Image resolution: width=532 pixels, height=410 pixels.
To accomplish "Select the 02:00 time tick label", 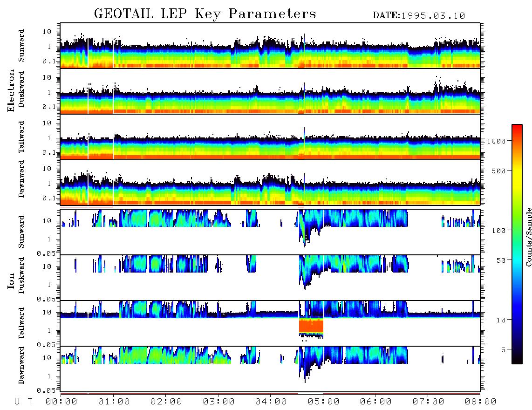I will (166, 402).
